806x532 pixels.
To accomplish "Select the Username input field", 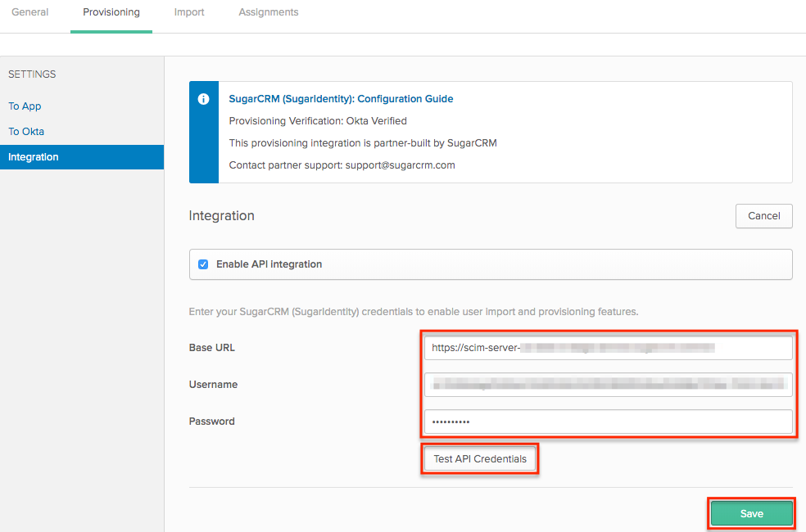I will (x=608, y=384).
